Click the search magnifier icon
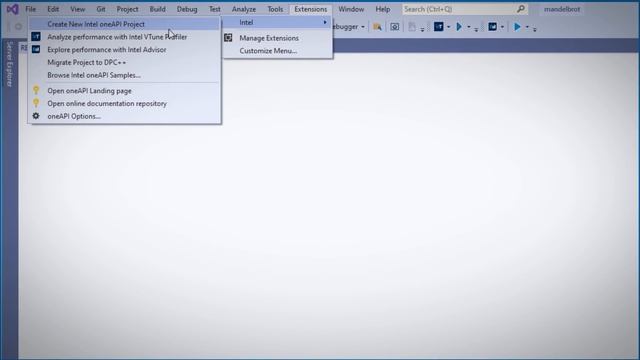This screenshot has height=360, width=640. coord(521,9)
